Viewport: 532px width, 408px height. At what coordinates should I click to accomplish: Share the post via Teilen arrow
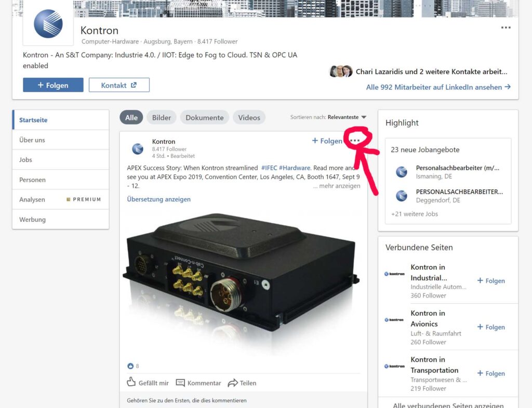point(233,383)
